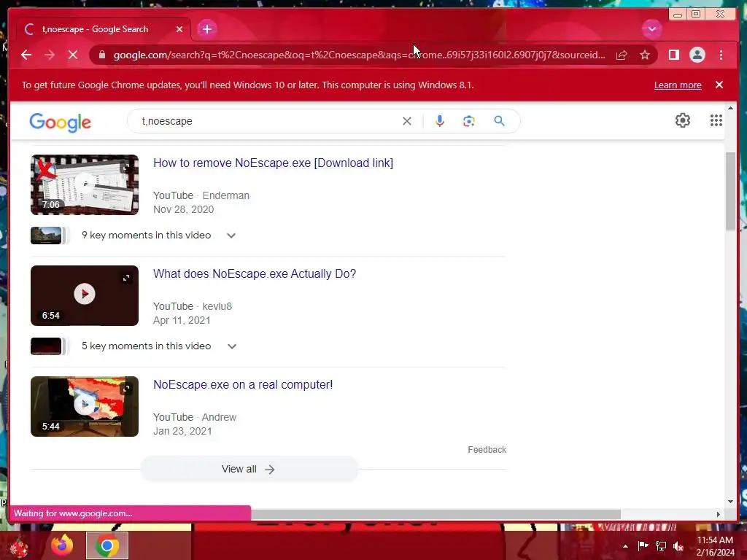Screen dimensions: 747x560
Task: Open tab search dropdown in title bar
Action: click(x=651, y=29)
